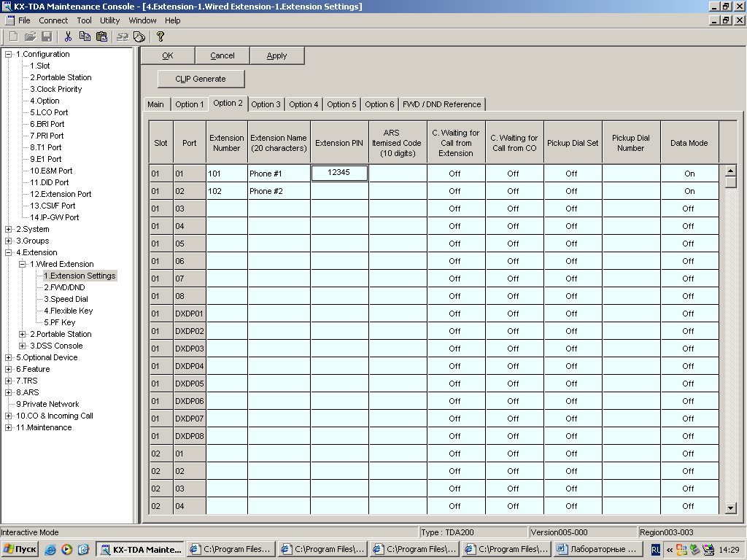The image size is (747, 560).
Task: Click the Extension PIN field showing 12345
Action: click(339, 173)
